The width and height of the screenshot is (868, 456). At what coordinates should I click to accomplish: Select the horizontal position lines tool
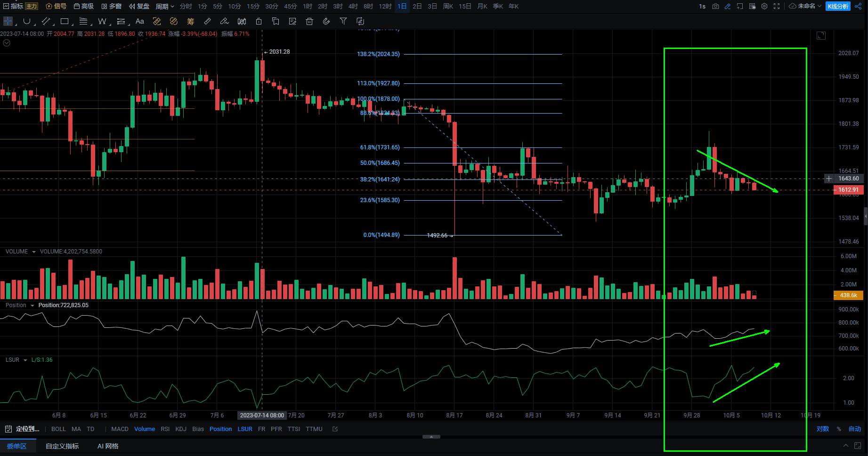(x=121, y=21)
